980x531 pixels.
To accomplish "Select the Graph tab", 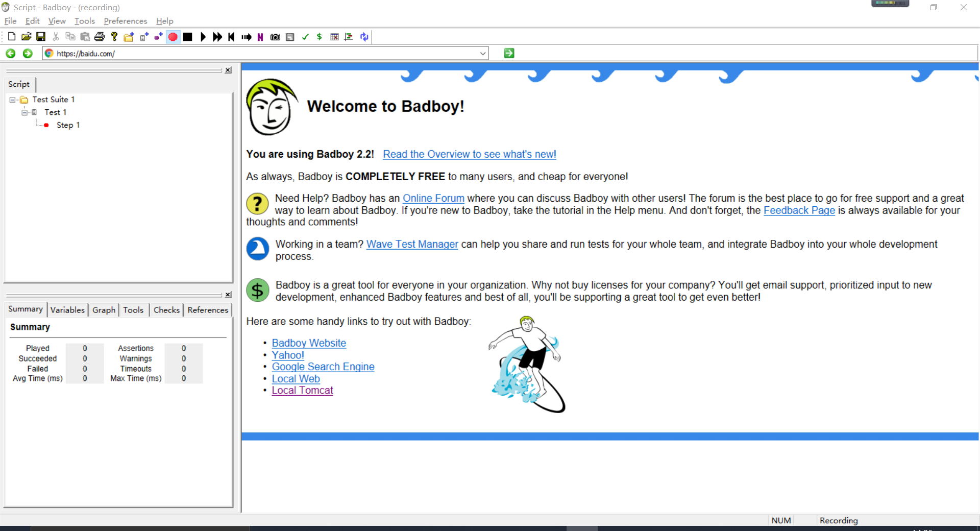I will point(103,310).
